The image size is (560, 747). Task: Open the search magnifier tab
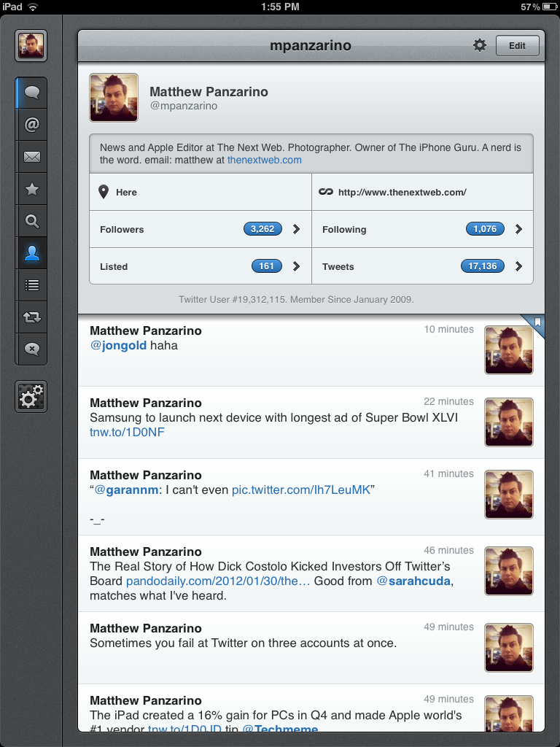click(x=31, y=221)
